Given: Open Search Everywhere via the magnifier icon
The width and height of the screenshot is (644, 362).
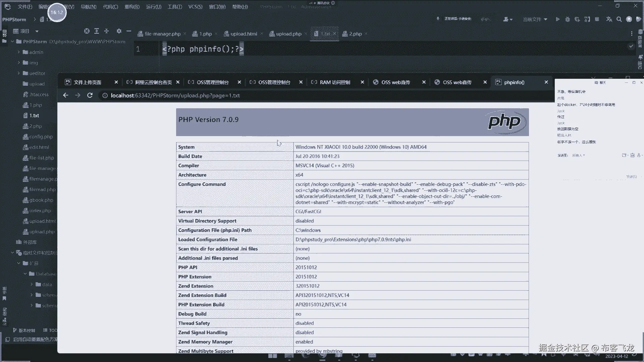Looking at the screenshot, I should [x=619, y=19].
